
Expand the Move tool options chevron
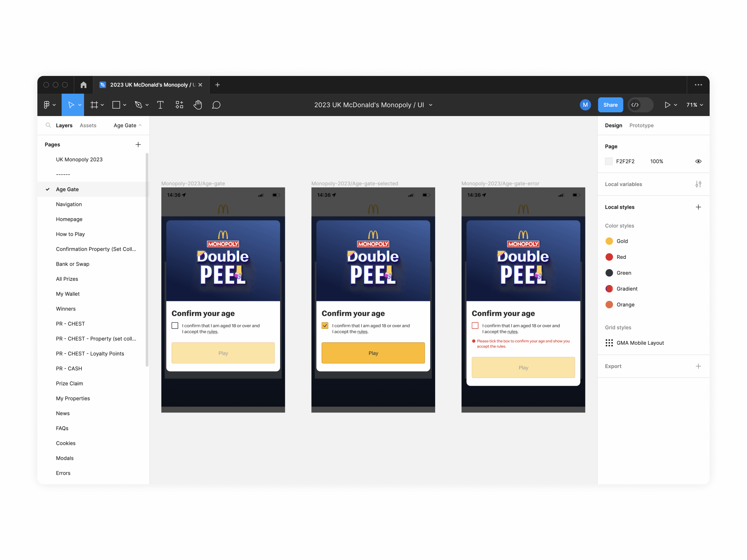(x=80, y=105)
